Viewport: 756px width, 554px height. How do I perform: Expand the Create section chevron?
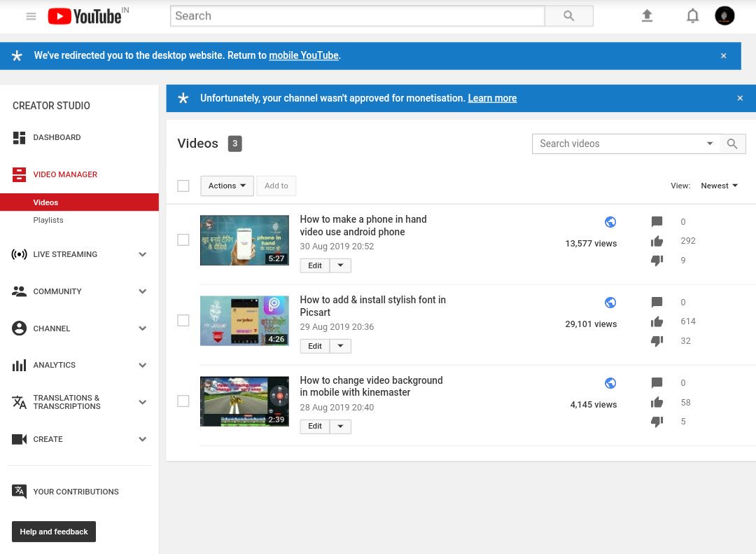[143, 439]
